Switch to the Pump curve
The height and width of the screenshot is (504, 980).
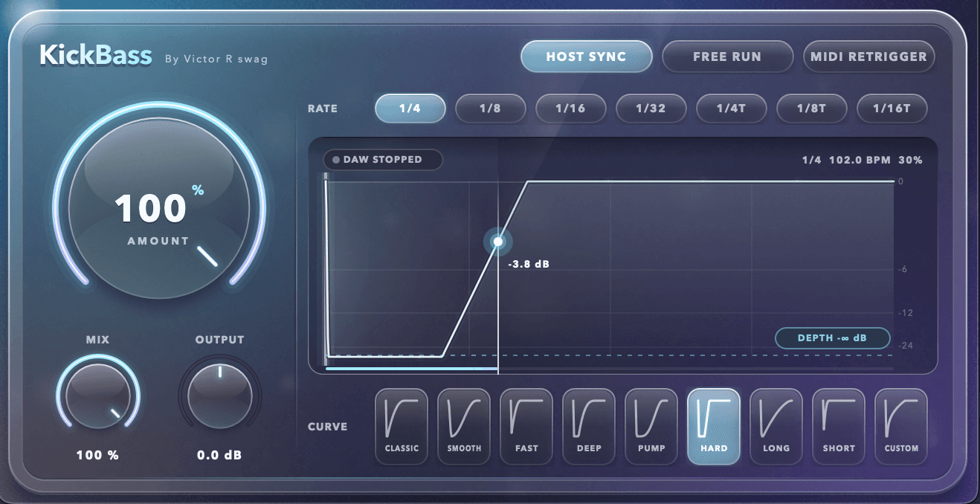point(651,427)
